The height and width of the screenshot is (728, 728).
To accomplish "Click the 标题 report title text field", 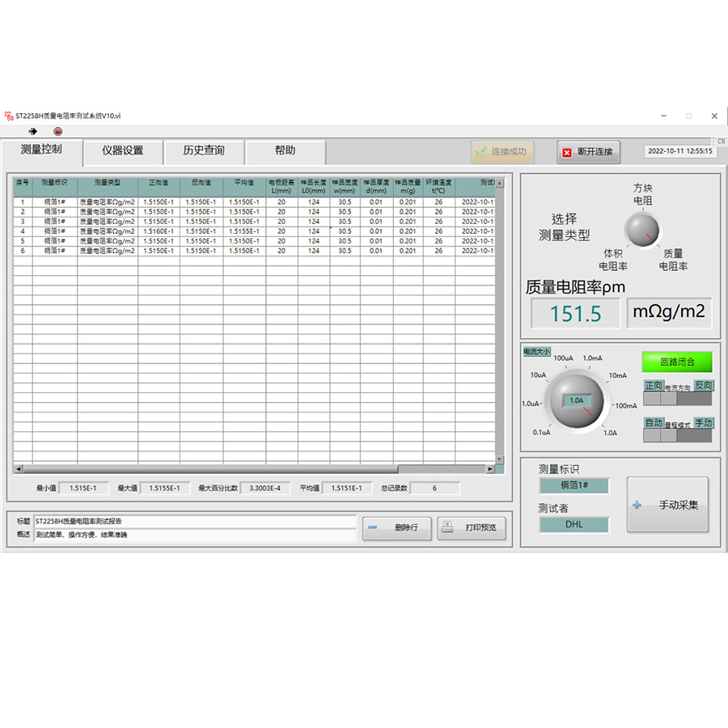I will [x=194, y=522].
